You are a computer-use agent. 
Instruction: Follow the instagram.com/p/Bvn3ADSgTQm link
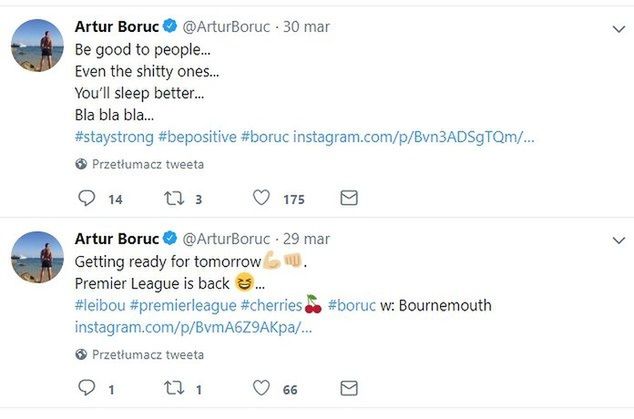click(x=413, y=136)
